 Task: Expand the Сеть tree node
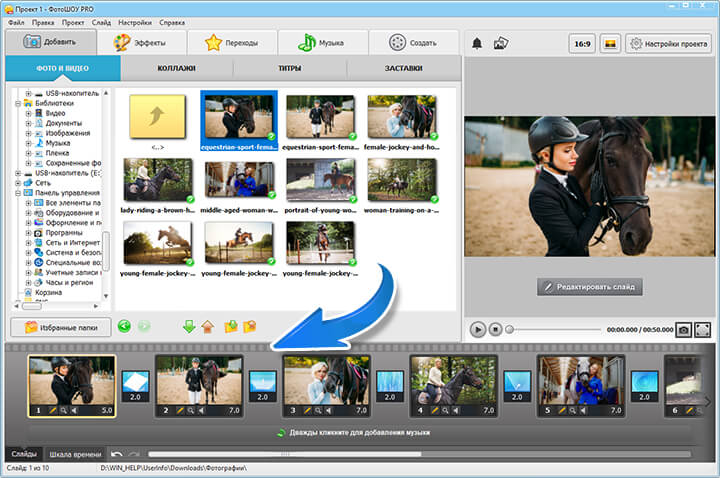pyautogui.click(x=18, y=183)
